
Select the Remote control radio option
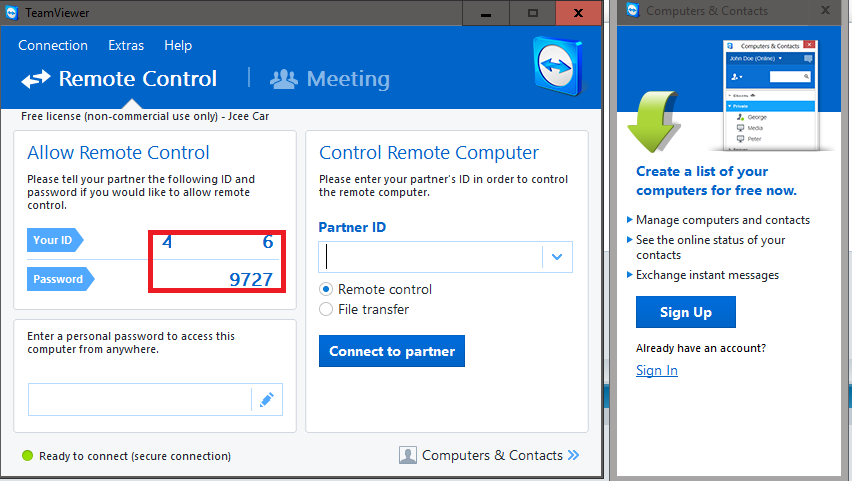click(x=326, y=289)
